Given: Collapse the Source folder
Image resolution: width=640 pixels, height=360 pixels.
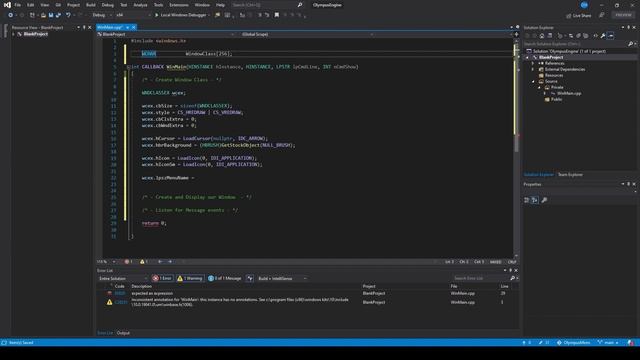Looking at the screenshot, I should pyautogui.click(x=533, y=81).
